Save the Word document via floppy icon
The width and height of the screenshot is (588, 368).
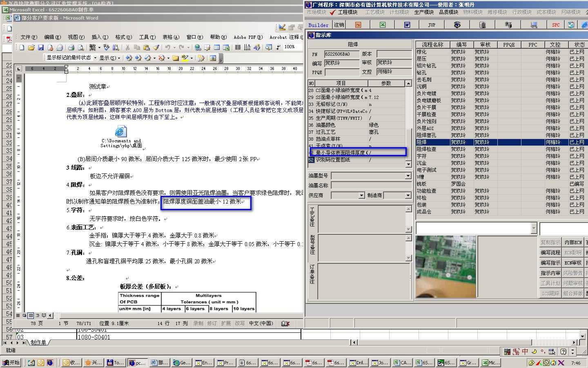pyautogui.click(x=41, y=47)
